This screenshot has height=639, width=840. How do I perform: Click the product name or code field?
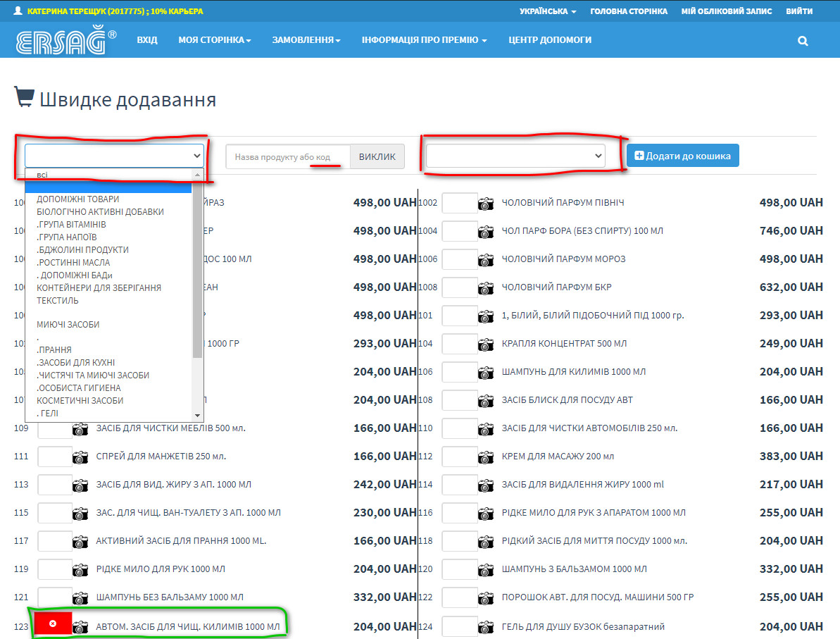pyautogui.click(x=287, y=156)
